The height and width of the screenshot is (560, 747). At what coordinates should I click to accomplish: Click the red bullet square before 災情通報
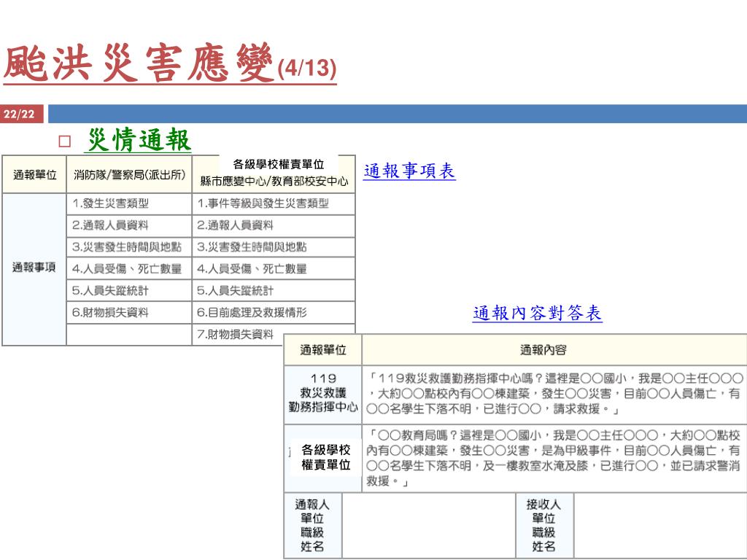(x=64, y=141)
